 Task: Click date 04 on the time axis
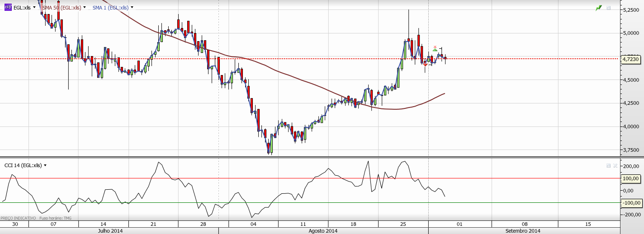click(x=253, y=224)
